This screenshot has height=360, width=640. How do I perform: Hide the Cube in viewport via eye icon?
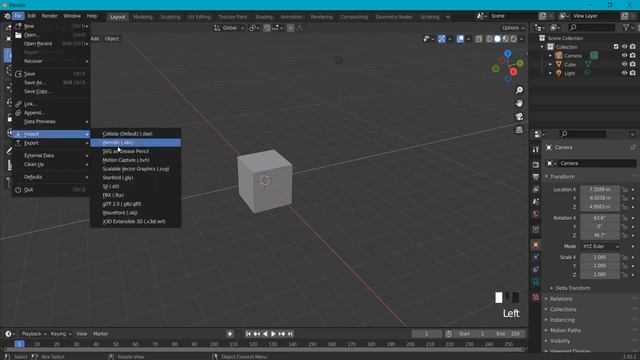[624, 64]
